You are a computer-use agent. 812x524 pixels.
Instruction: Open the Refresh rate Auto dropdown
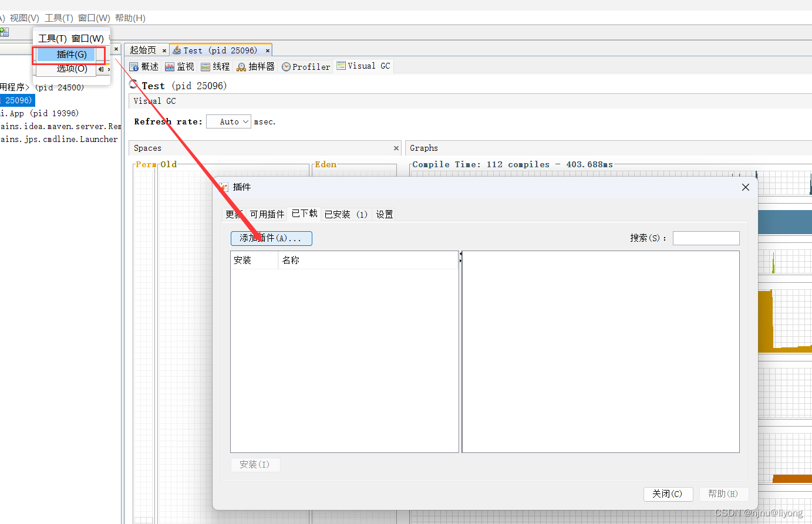pyautogui.click(x=229, y=121)
